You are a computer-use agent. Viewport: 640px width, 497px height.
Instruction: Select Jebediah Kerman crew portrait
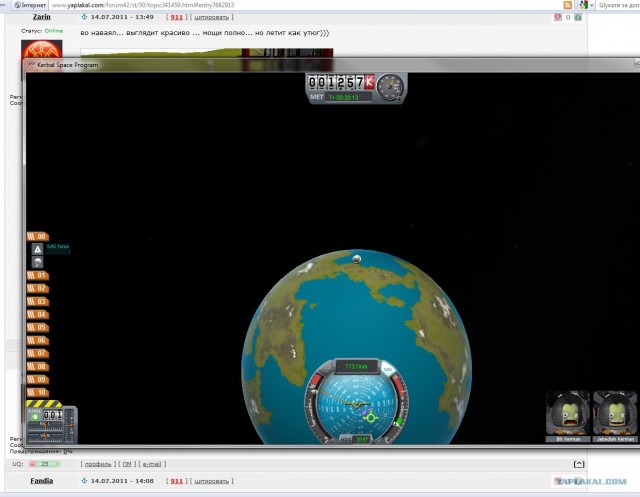[x=615, y=415]
